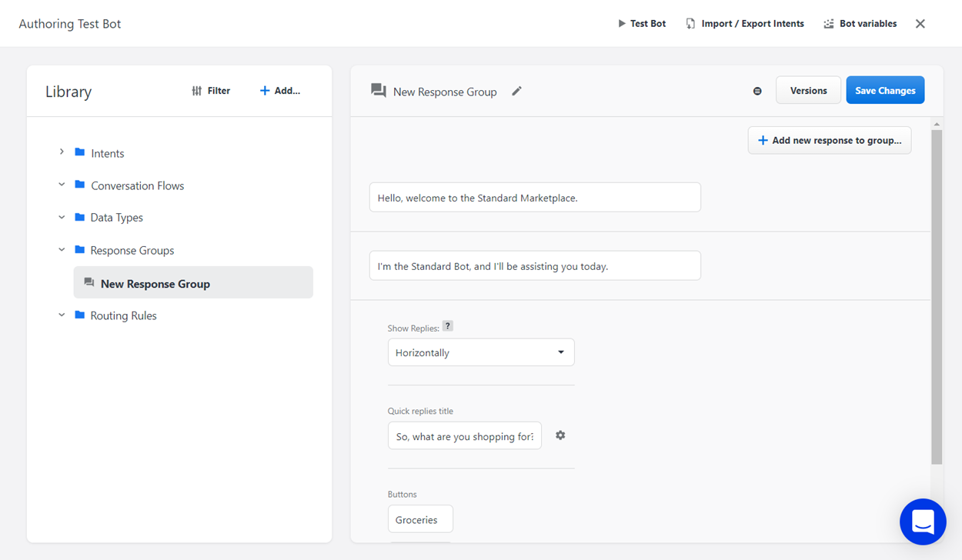962x560 pixels.
Task: Click the gear icon beside quick replies title
Action: [x=560, y=435]
